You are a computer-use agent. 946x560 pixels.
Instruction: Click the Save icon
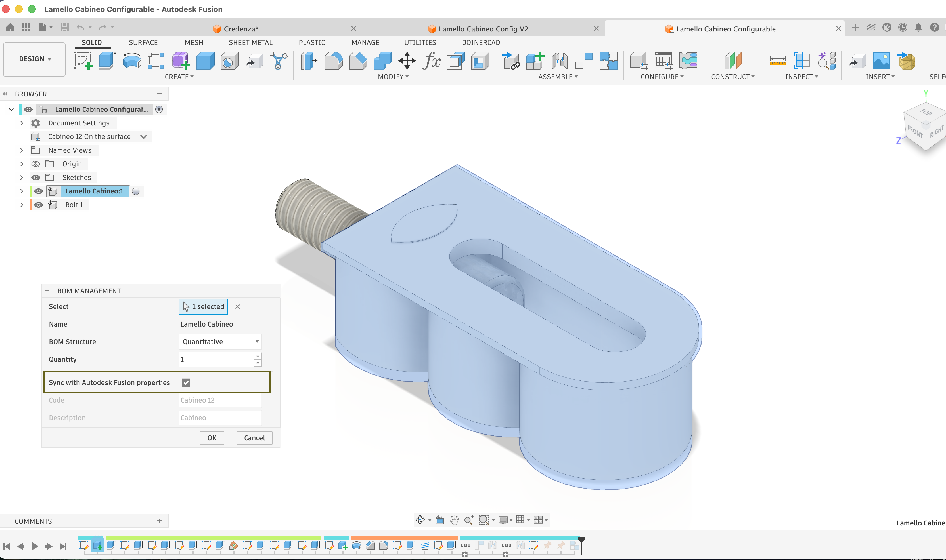click(x=64, y=27)
